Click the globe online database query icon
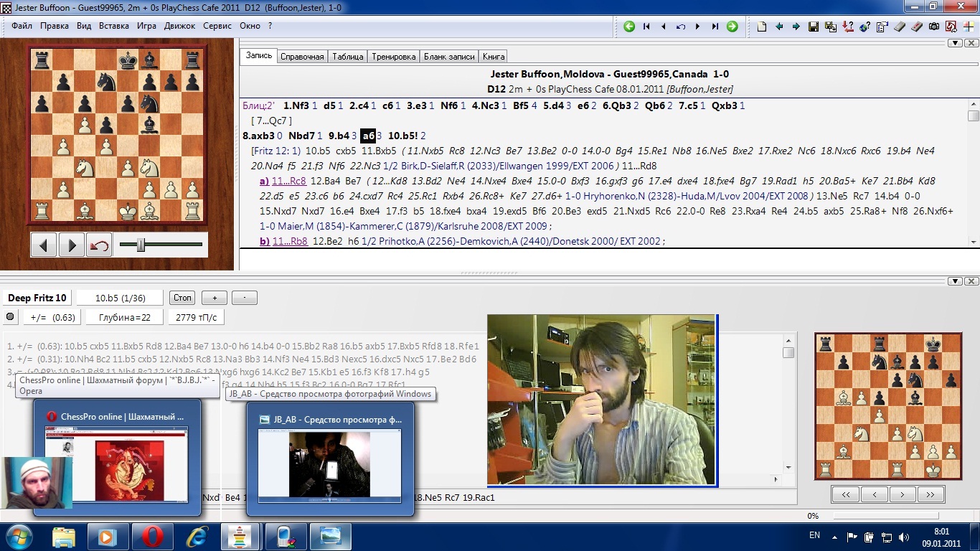This screenshot has width=980, height=551. 864,27
